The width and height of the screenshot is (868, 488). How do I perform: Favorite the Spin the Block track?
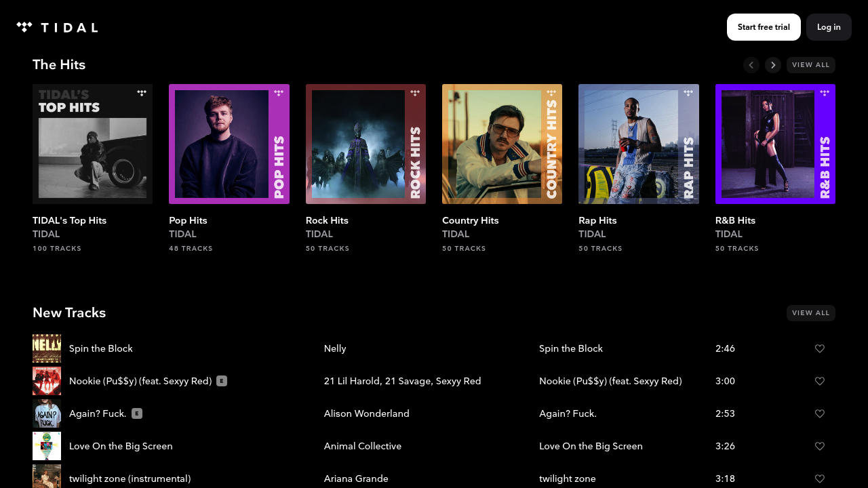pos(819,348)
